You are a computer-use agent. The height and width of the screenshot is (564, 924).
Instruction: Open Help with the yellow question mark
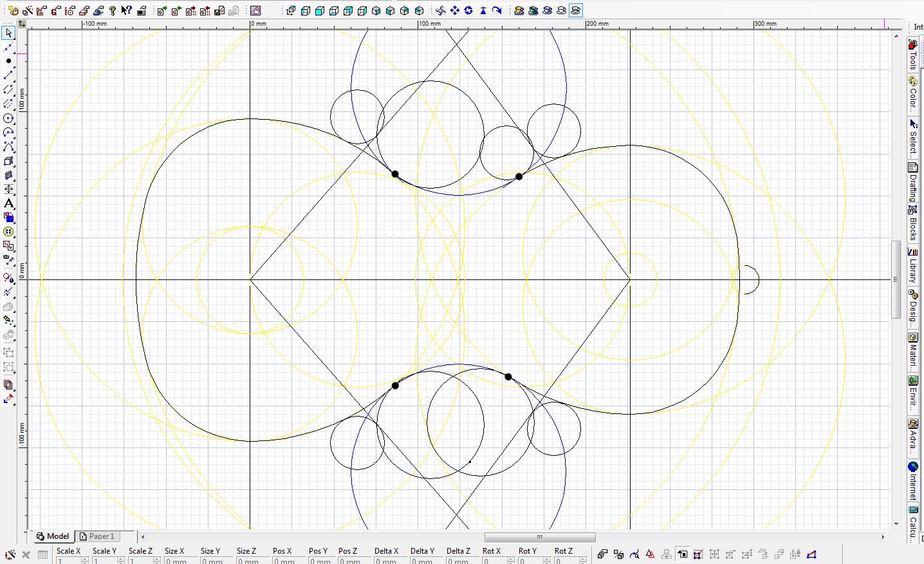pos(113,10)
